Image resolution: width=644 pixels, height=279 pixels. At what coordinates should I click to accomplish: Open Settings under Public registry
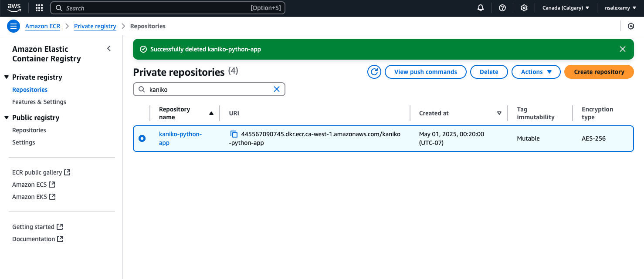(x=24, y=142)
